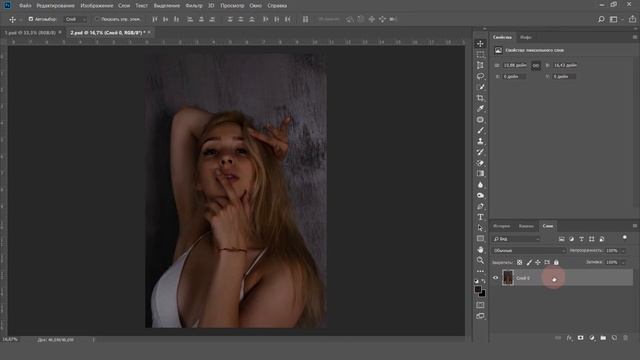Switch to the Инфо tab
Screen dimensions: 640x360
526,37
